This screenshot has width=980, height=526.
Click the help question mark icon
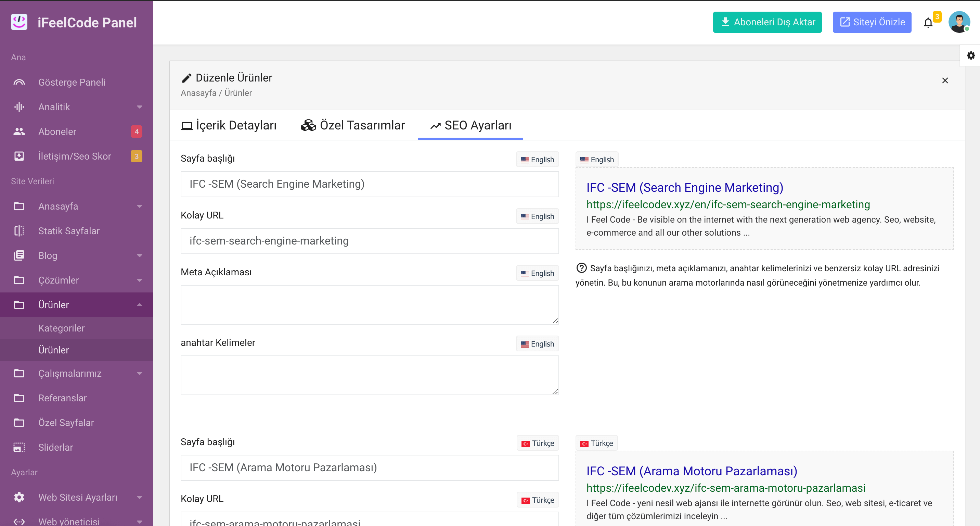[x=581, y=268]
